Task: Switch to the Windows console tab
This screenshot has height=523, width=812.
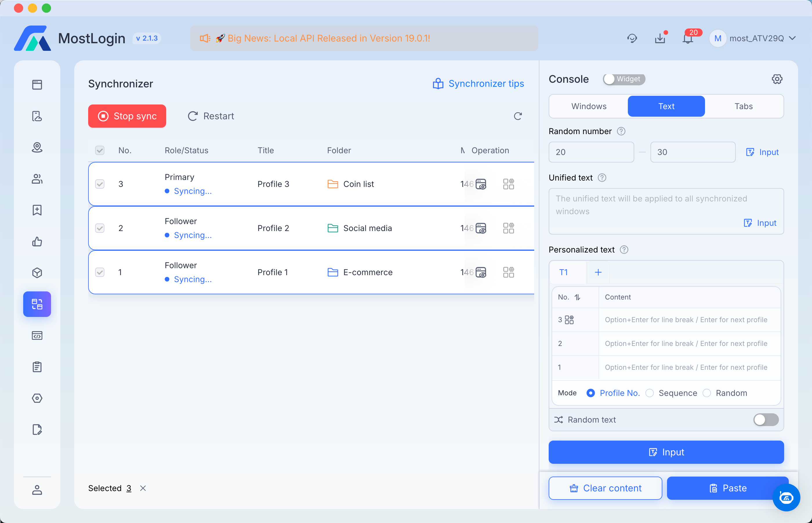Action: coord(589,106)
